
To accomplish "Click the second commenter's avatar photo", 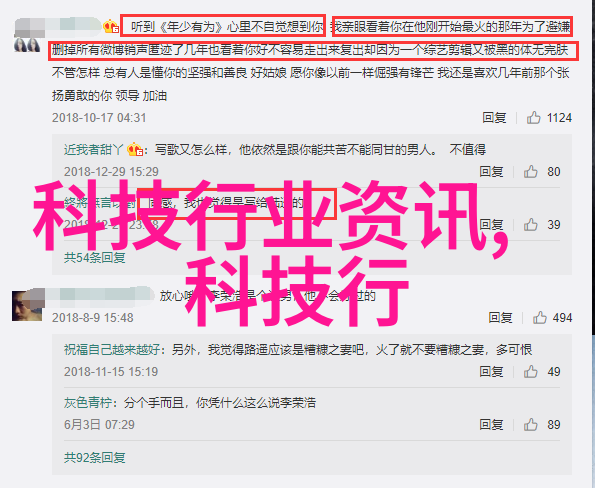I will 27,306.
